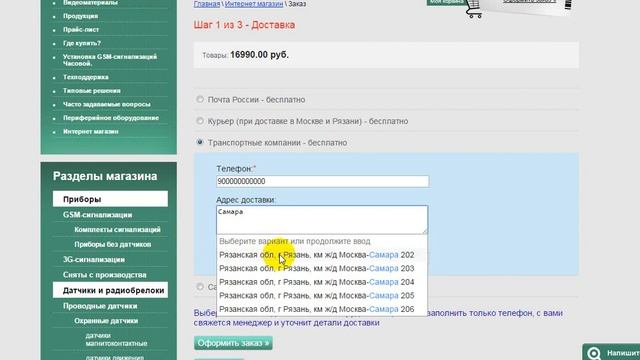Click the magnifier chat icon at bottom right

594,353
